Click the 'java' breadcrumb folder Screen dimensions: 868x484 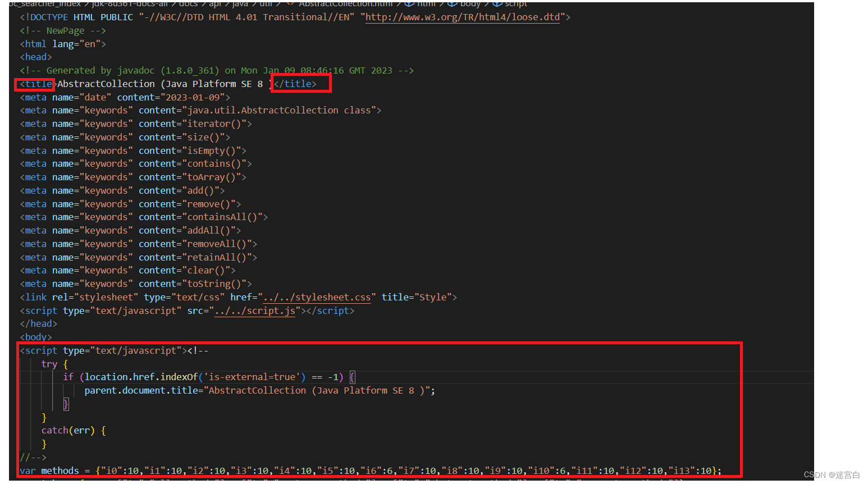[x=240, y=3]
